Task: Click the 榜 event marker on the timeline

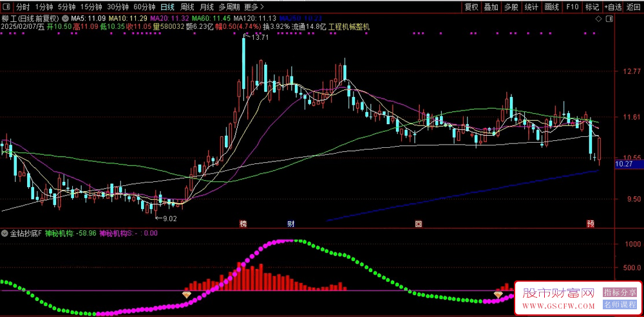Action: click(243, 224)
